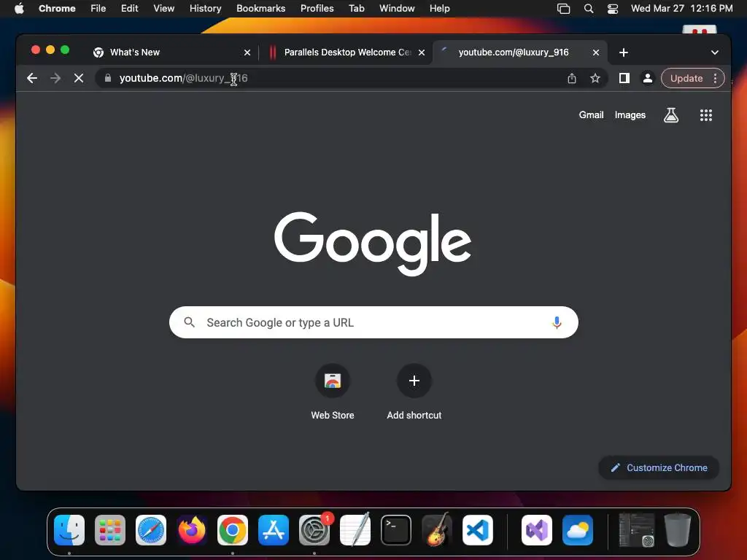Screen dimensions: 747x560
Task: Open Finder from the Dock
Action: [x=69, y=530]
